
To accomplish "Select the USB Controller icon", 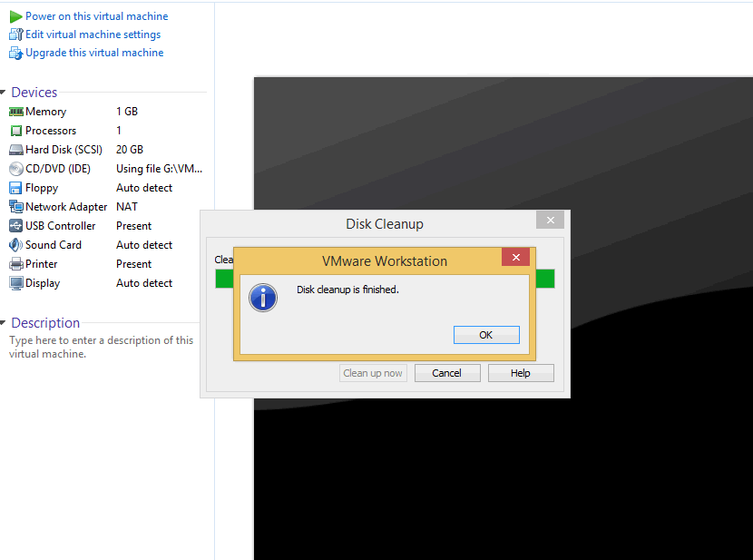I will click(15, 226).
